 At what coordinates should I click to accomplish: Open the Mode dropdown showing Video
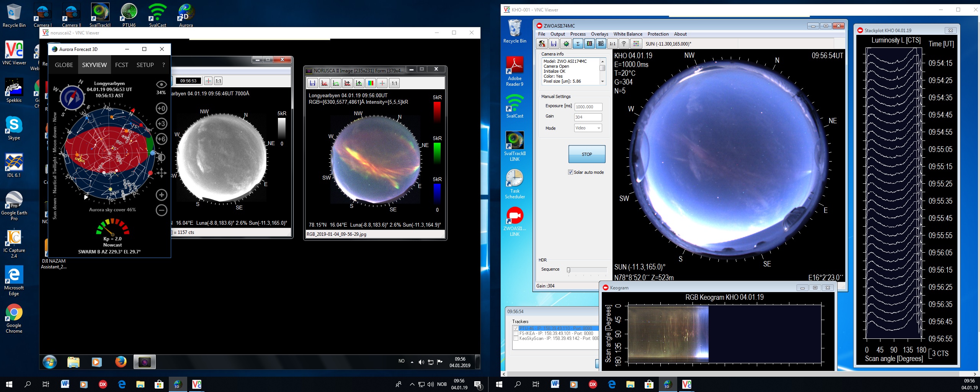coord(588,128)
